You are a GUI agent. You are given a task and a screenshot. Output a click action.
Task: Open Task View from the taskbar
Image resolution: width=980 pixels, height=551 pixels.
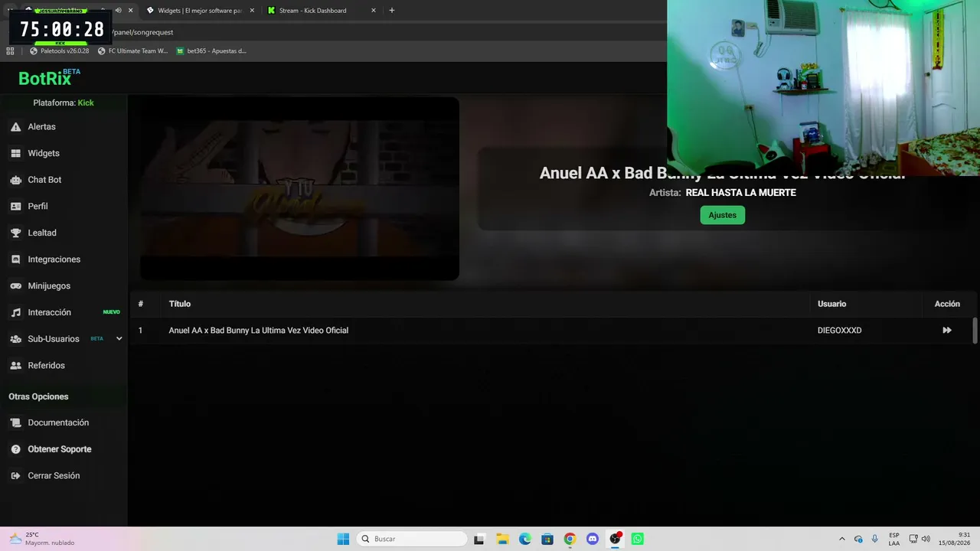(x=479, y=539)
